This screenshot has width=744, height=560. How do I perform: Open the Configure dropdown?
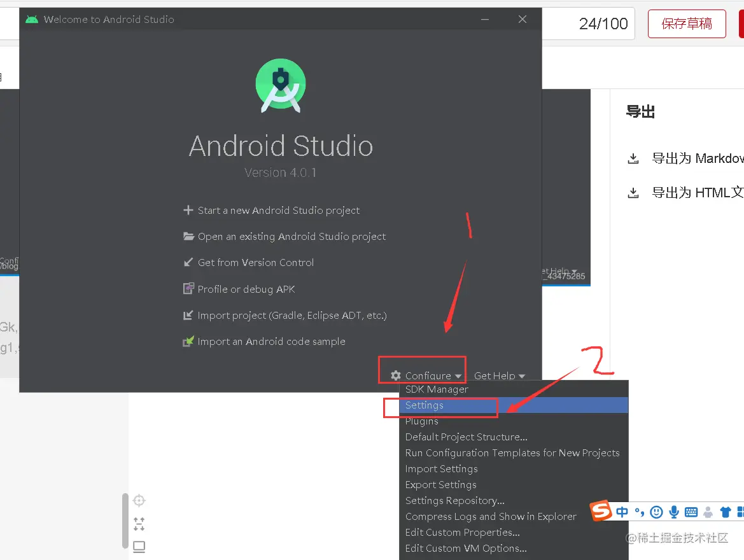point(426,375)
